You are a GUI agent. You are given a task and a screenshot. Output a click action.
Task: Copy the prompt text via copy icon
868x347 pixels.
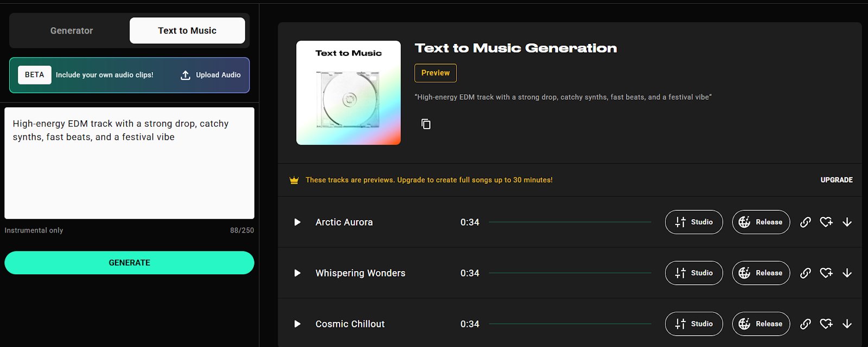pyautogui.click(x=426, y=124)
